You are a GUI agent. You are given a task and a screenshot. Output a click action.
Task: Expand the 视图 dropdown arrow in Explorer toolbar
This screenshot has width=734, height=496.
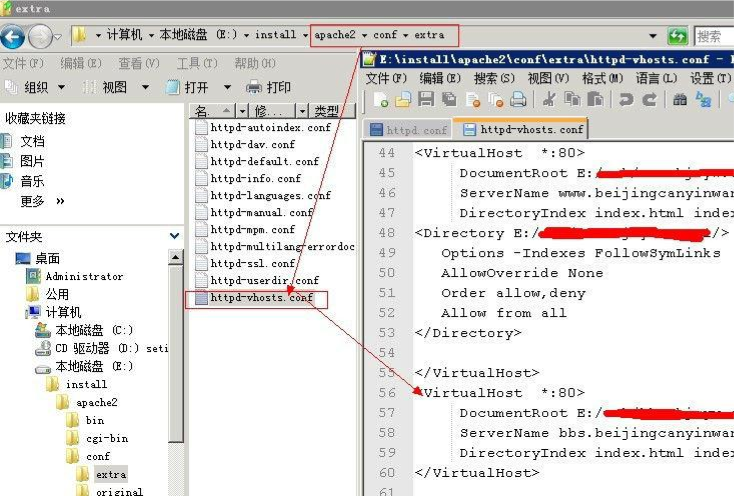[x=146, y=87]
